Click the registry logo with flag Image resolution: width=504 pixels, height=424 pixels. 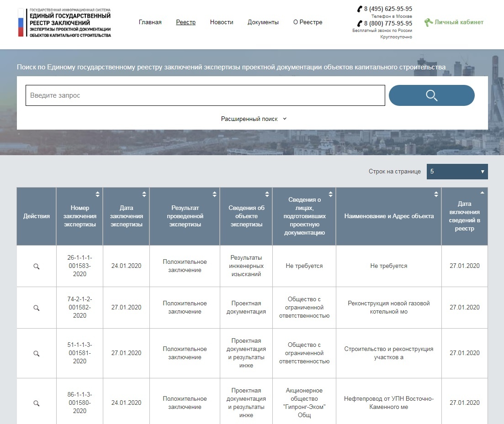coord(64,22)
